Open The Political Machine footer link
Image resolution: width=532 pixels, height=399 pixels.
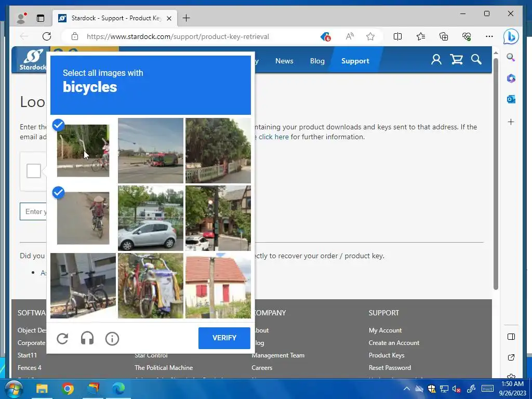click(164, 367)
